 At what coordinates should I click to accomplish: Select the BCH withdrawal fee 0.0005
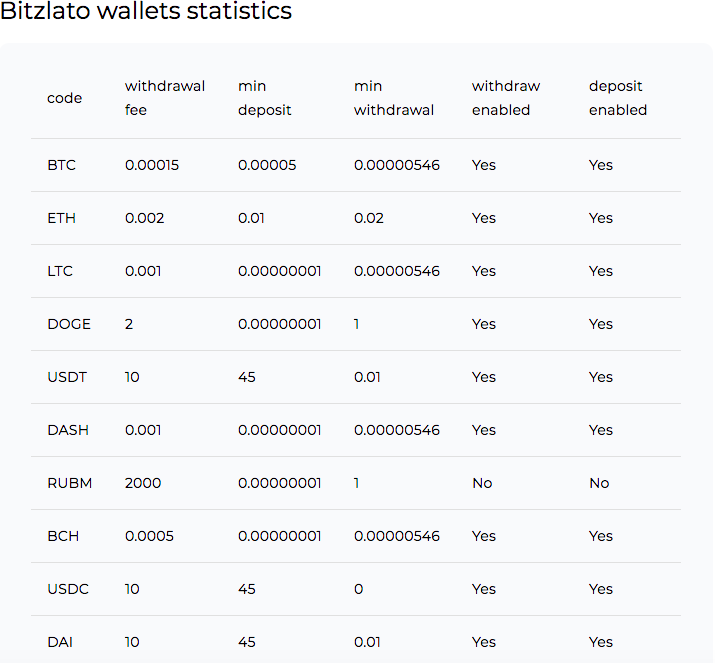(149, 536)
